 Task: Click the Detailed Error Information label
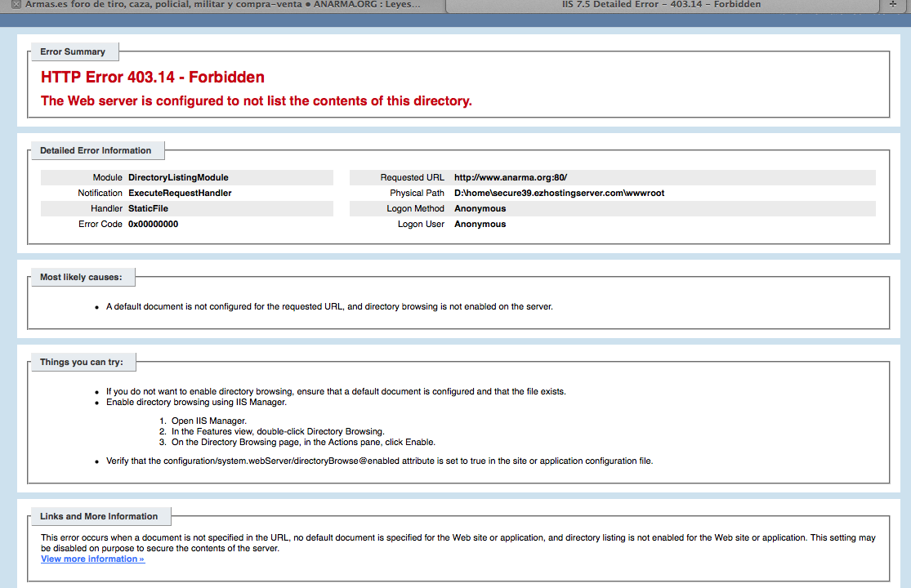coord(96,150)
